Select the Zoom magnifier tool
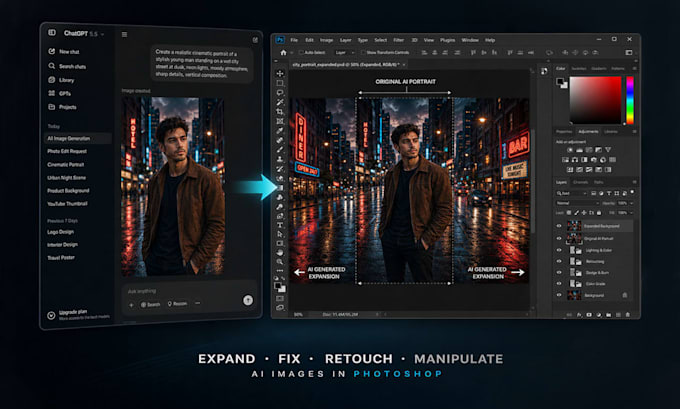 point(280,262)
